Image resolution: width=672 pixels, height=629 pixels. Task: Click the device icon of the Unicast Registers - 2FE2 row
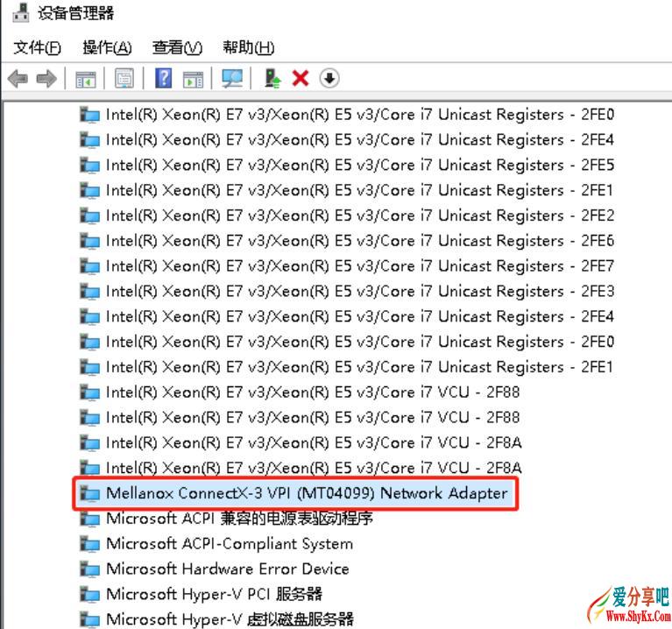(90, 216)
